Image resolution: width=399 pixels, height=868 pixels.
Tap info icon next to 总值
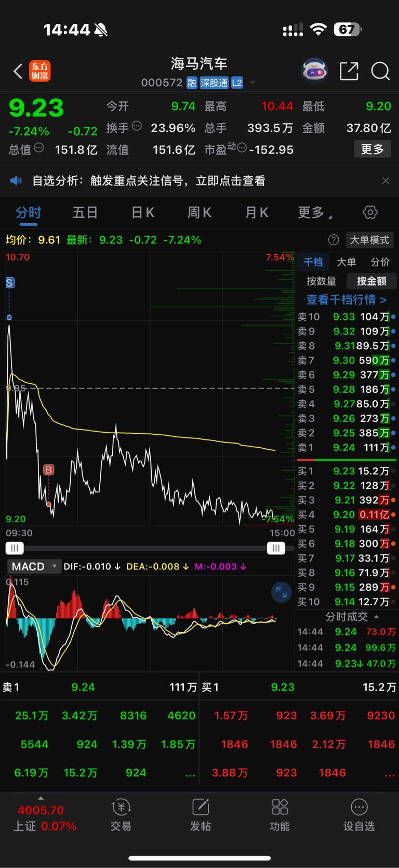pos(39,148)
